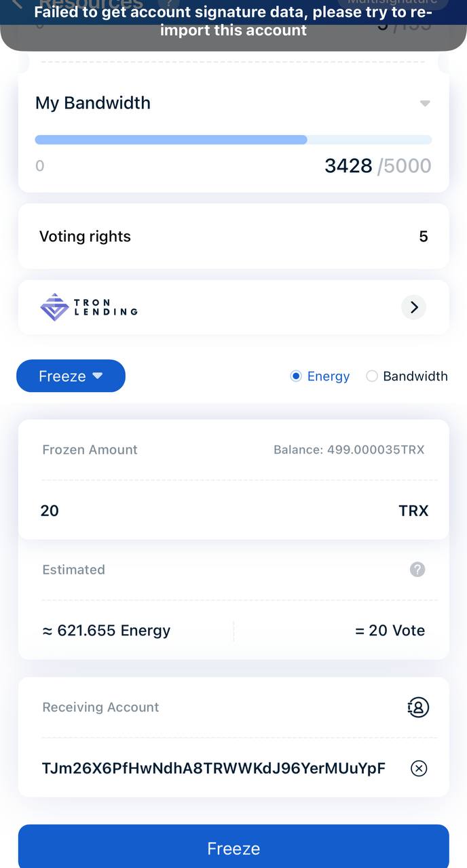Tap the Tron Lending diamond logo
The height and width of the screenshot is (868, 467).
click(54, 307)
